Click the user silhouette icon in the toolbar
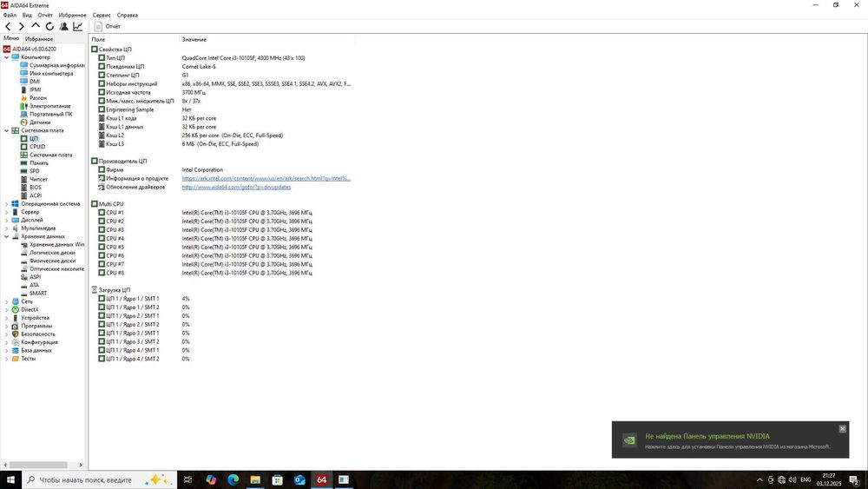This screenshot has height=489, width=868. (x=63, y=26)
